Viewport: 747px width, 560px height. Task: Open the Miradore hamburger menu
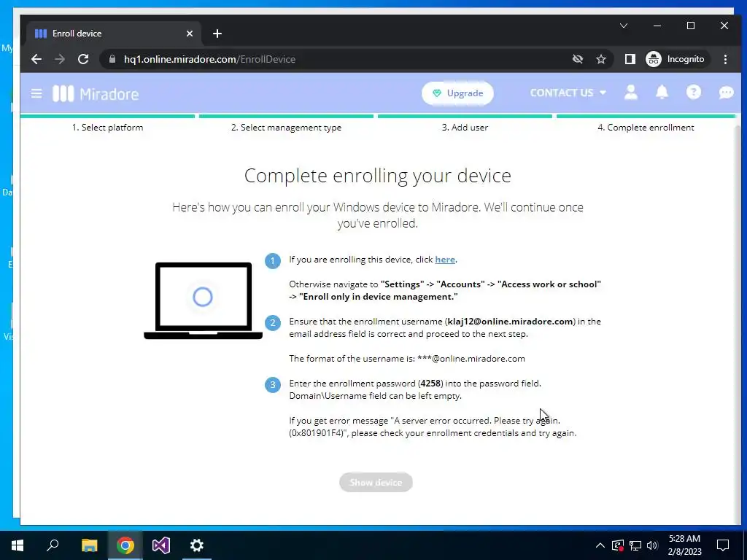36,93
